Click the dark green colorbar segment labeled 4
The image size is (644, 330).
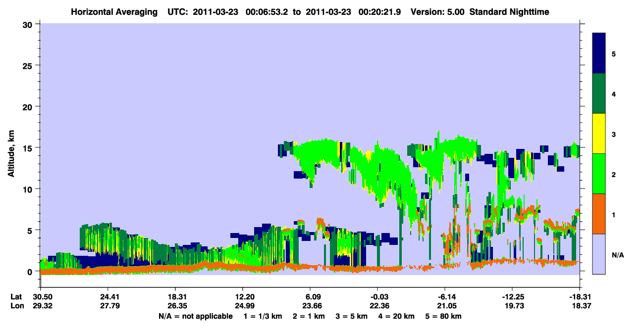click(599, 94)
